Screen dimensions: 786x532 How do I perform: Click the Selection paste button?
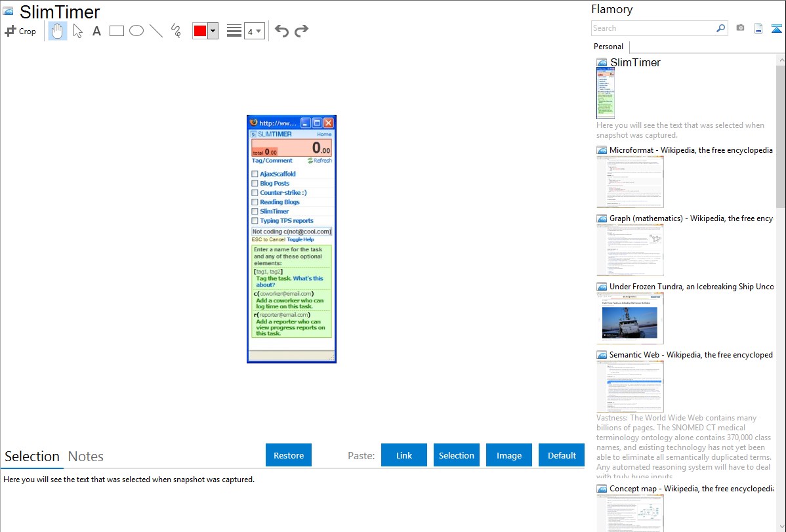pos(456,455)
